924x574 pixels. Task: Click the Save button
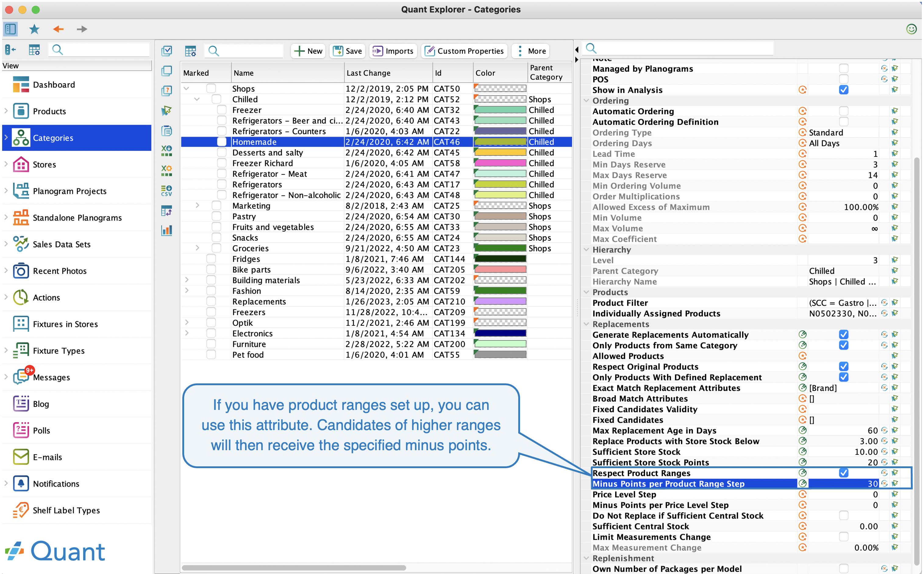point(347,51)
